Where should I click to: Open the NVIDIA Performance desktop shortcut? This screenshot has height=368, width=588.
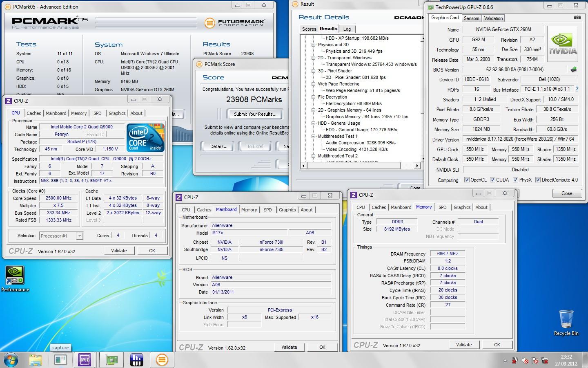tap(15, 279)
